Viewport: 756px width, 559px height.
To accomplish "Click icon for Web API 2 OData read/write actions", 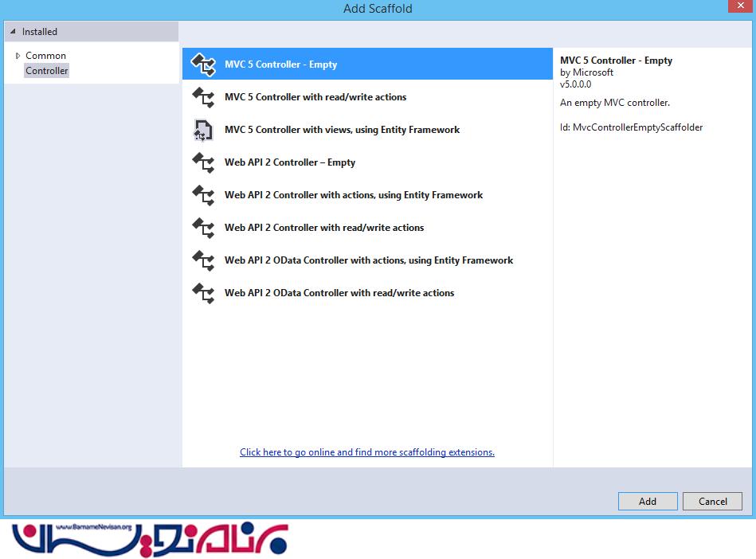I will [203, 294].
